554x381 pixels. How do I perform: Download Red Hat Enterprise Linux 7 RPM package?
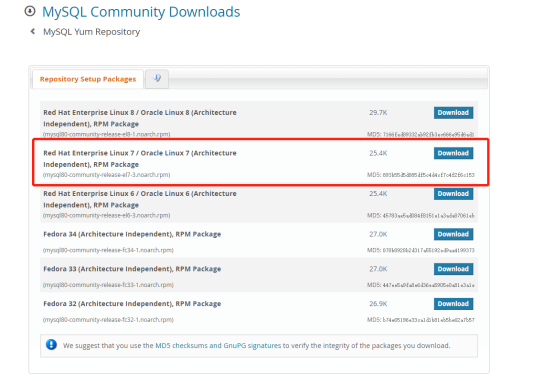453,153
